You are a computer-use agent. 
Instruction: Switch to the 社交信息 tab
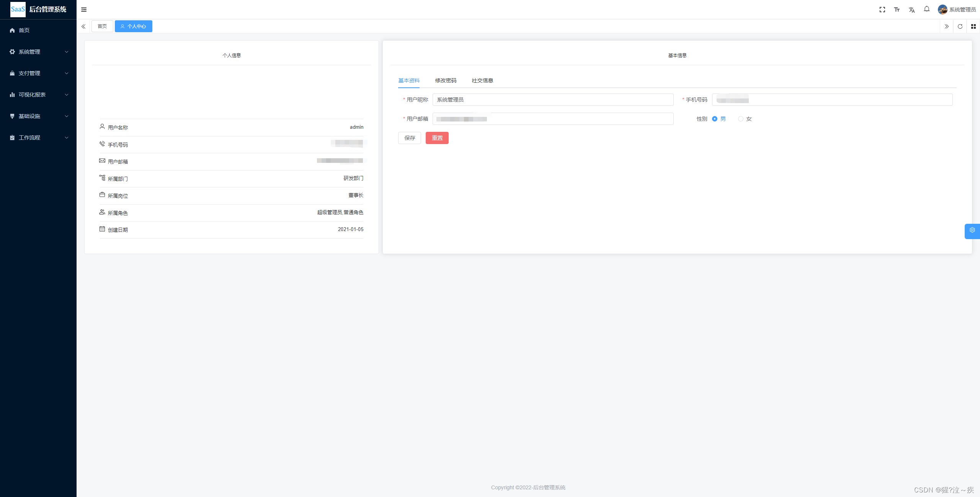(x=482, y=80)
